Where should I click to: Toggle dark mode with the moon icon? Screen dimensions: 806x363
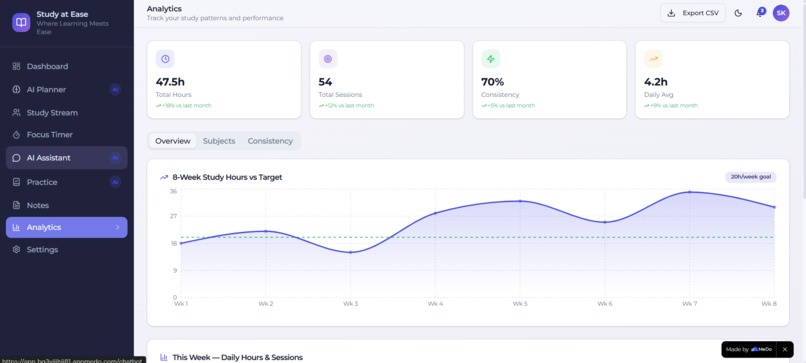click(738, 13)
